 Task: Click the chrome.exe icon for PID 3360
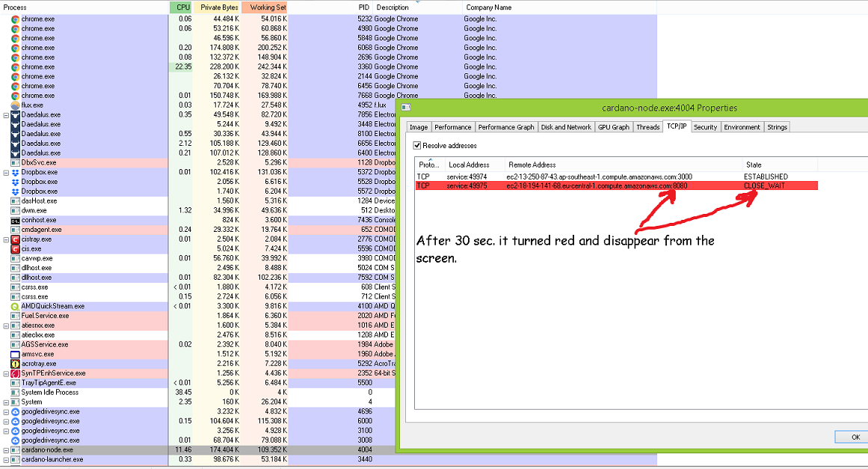click(16, 67)
